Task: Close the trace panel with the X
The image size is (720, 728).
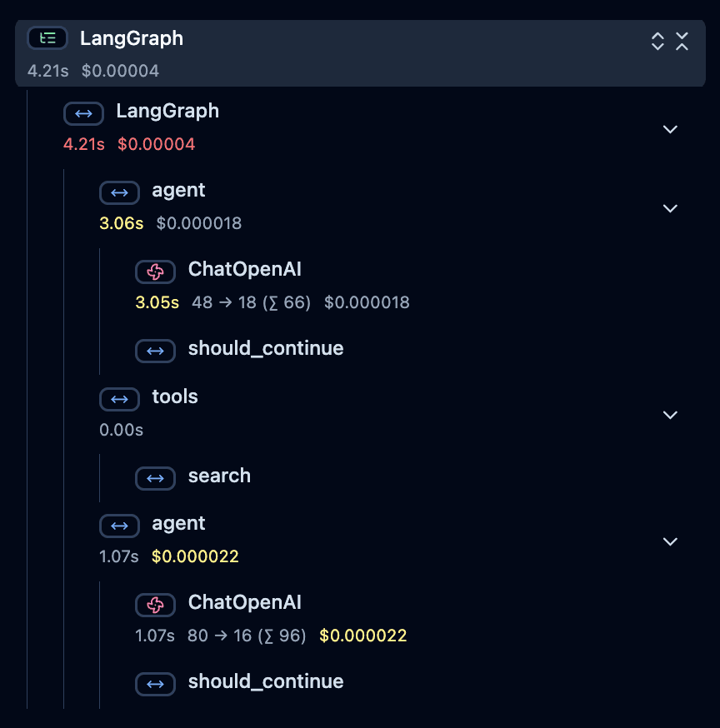Action: point(682,41)
